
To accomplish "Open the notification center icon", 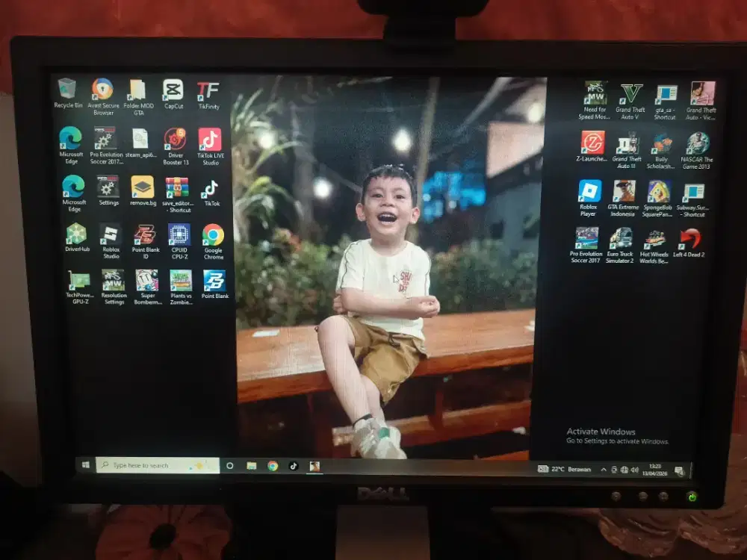I will (678, 470).
